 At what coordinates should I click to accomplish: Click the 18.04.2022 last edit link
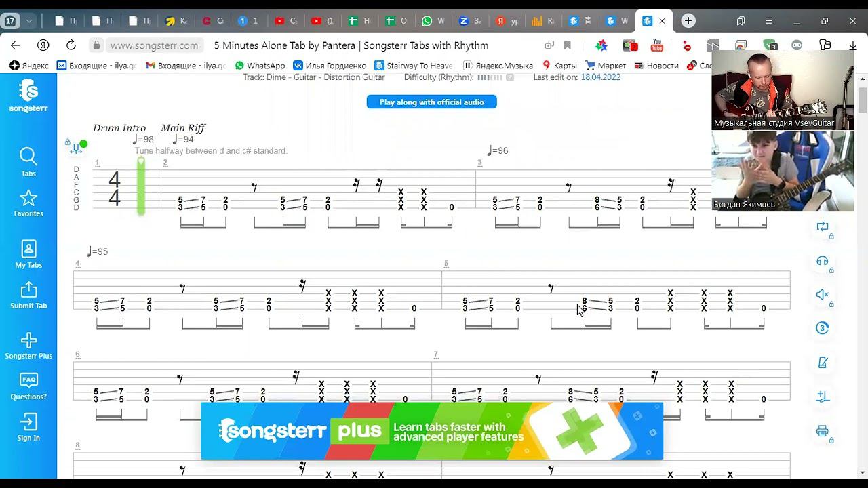point(601,77)
